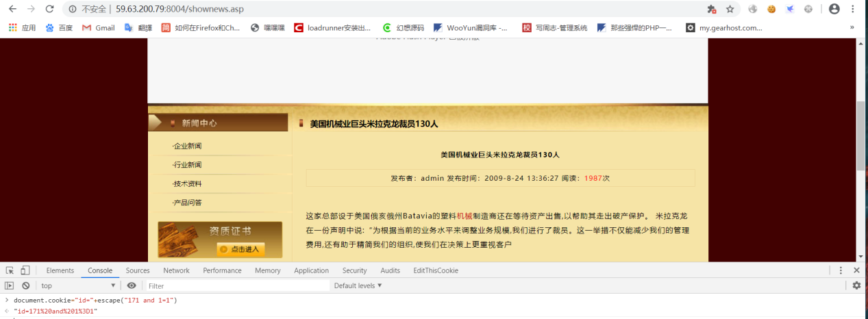Screen dimensions: 868x319
Task: Open the WooYun漏洞库 bookmark
Action: (471, 28)
